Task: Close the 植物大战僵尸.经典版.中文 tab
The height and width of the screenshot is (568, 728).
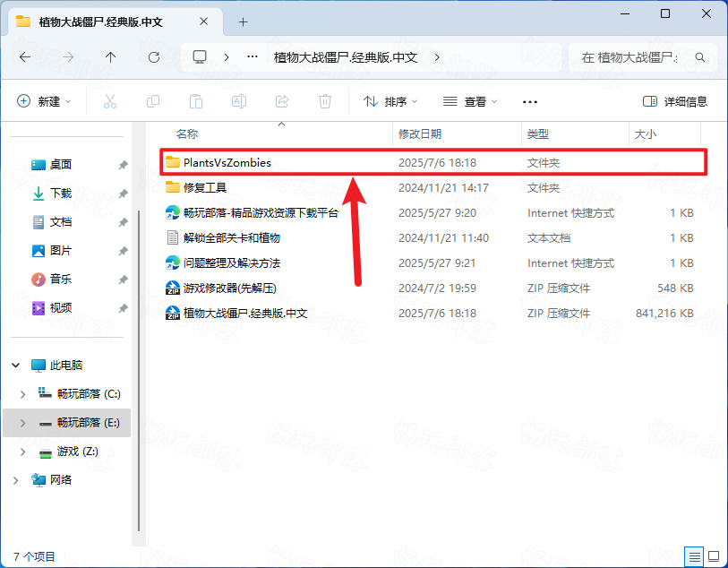Action: pyautogui.click(x=204, y=22)
